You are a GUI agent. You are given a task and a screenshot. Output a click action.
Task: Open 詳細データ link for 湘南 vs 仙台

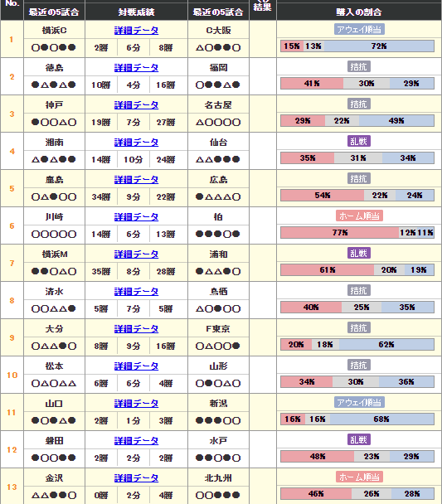136,143
